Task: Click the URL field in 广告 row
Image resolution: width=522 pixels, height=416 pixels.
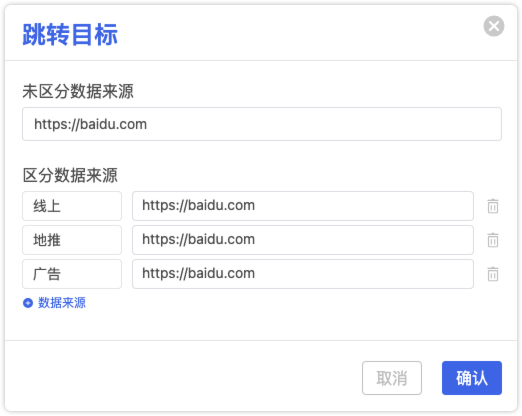Action: (x=303, y=274)
